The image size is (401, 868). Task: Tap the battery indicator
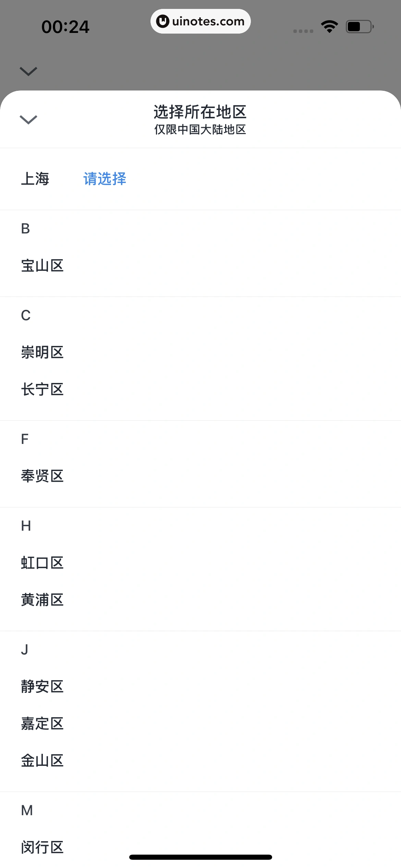(x=358, y=26)
